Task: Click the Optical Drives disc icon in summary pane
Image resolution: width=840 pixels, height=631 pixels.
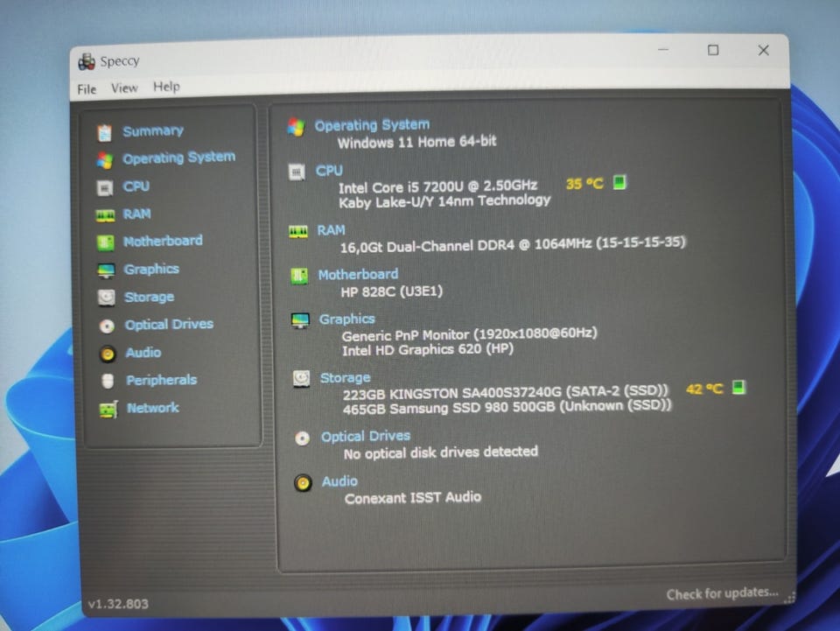Action: 302,438
